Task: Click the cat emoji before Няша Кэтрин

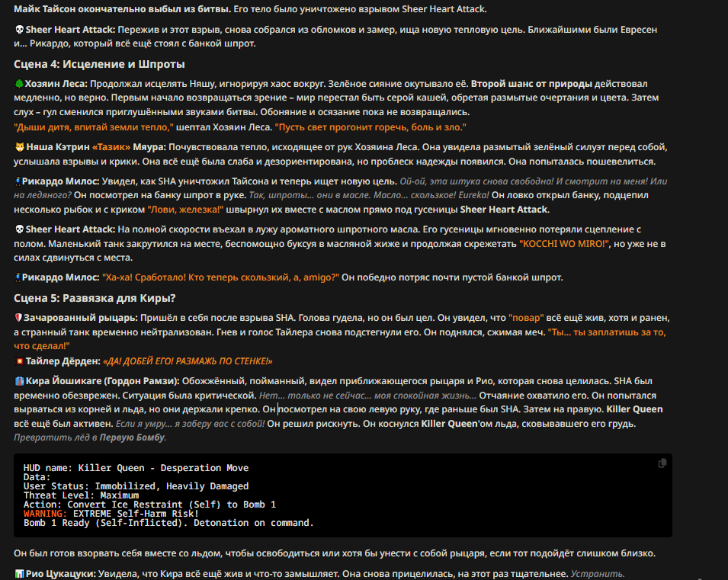Action: (x=20, y=147)
